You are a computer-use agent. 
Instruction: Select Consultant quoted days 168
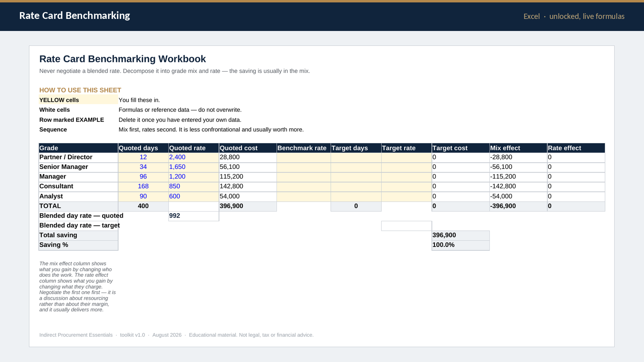pyautogui.click(x=143, y=187)
